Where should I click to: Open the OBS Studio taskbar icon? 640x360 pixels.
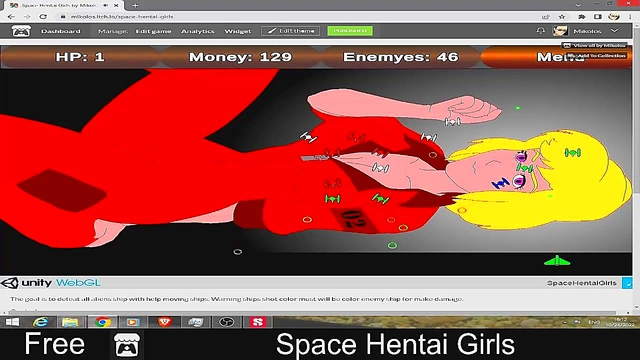click(227, 322)
